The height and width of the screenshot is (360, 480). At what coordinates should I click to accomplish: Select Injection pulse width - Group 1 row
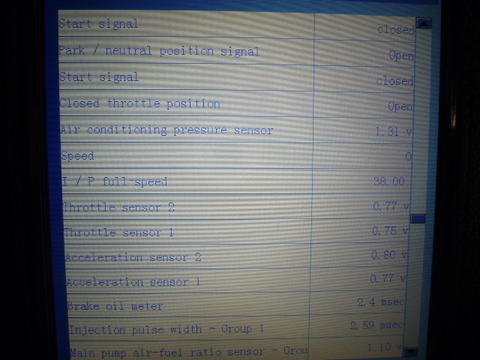click(236, 329)
